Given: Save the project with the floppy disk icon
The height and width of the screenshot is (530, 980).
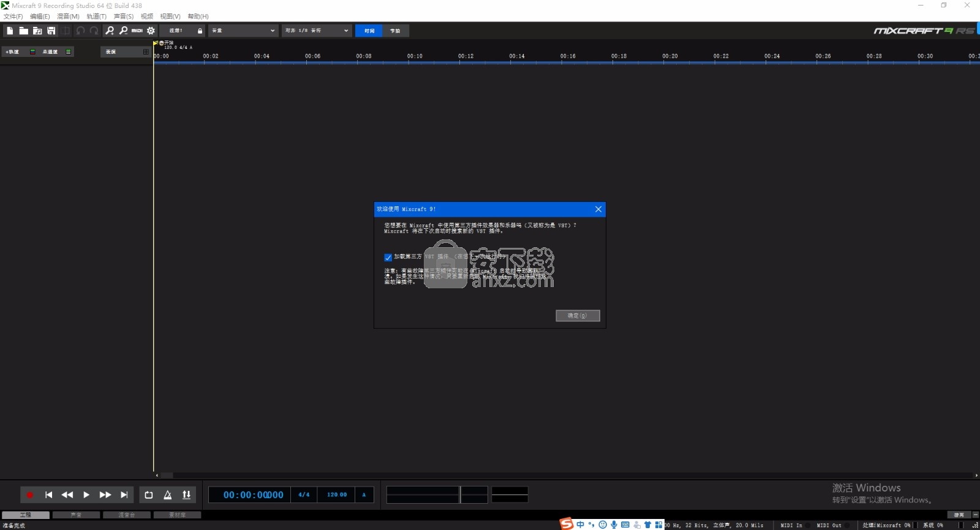Looking at the screenshot, I should (51, 31).
